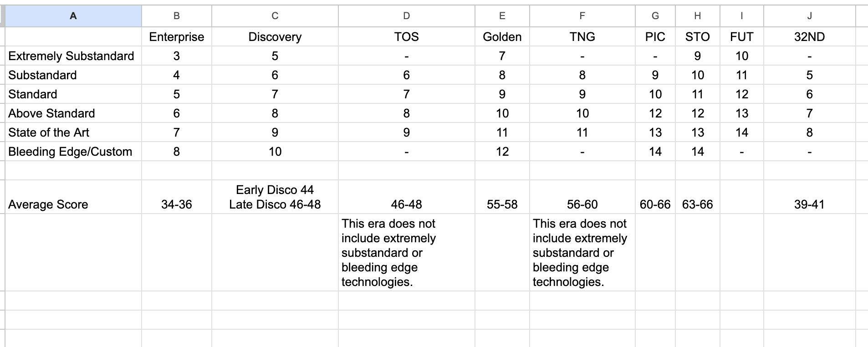Screen dimensions: 868x347
Task: Click the 55-58 average score cell
Action: [502, 204]
